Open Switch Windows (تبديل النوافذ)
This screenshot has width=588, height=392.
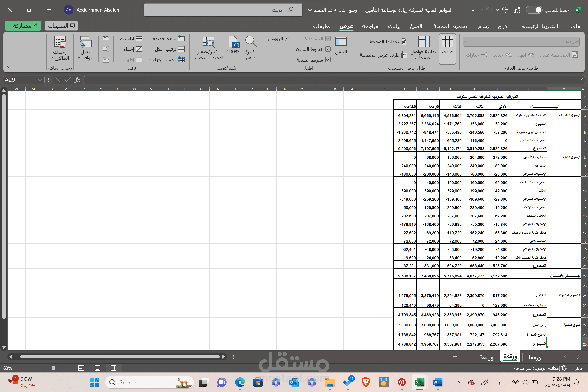(x=86, y=48)
